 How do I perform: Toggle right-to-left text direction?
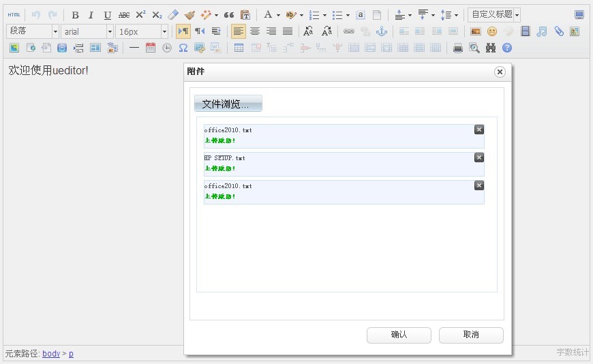200,31
